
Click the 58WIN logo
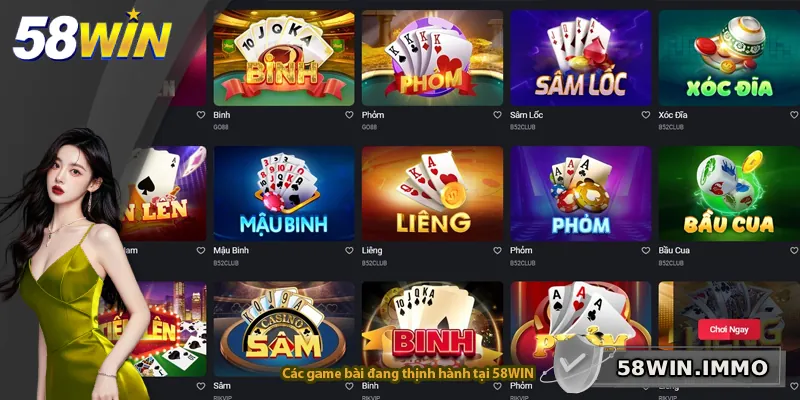tap(92, 36)
